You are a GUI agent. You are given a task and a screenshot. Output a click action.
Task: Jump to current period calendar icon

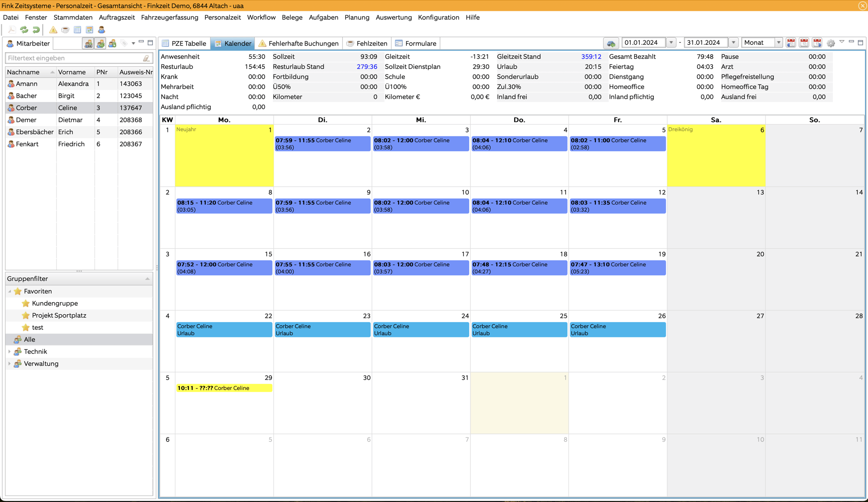[804, 43]
